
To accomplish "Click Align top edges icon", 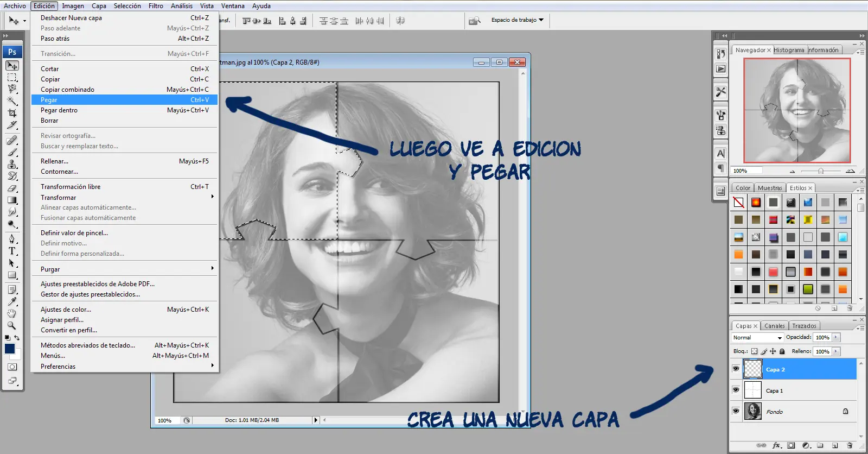I will tap(247, 21).
